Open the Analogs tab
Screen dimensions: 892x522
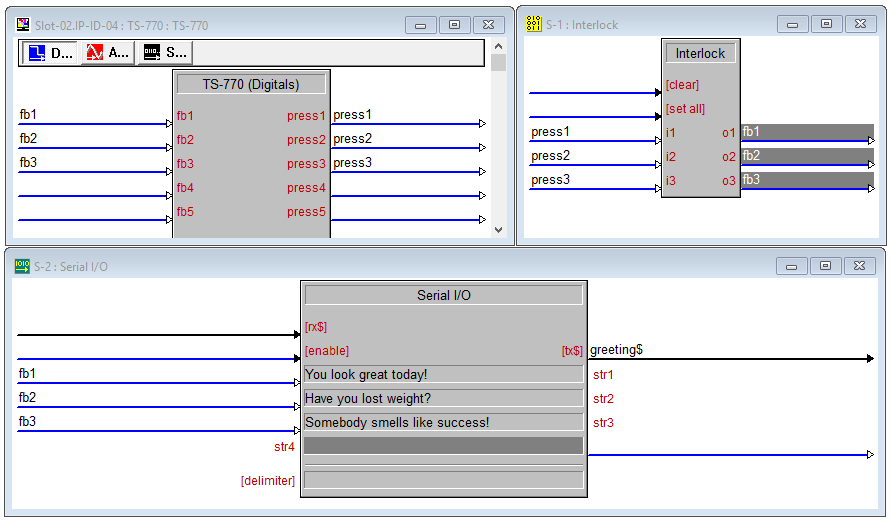[x=107, y=53]
